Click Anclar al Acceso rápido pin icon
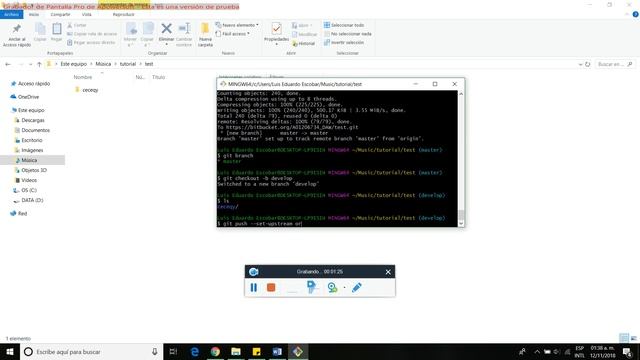The height and width of the screenshot is (360, 640). [17, 29]
